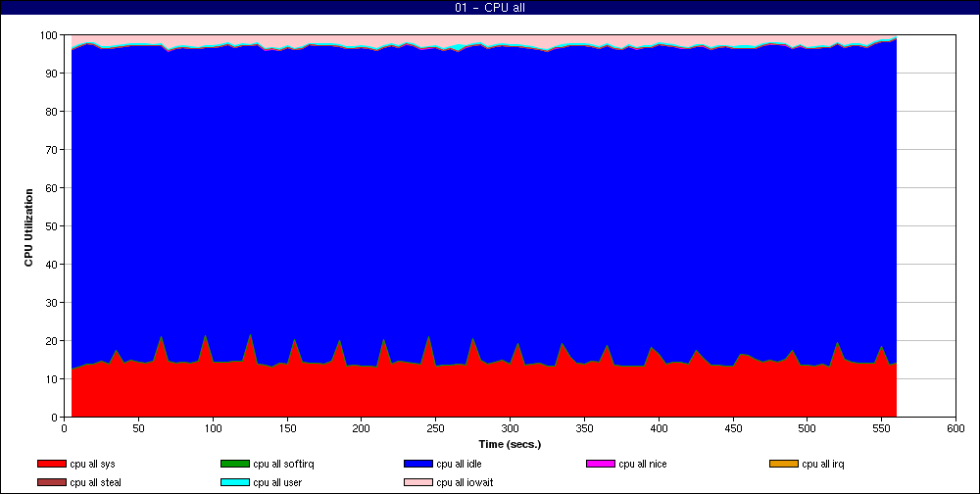980x494 pixels.
Task: Click the 550 tick on time axis
Action: 881,428
